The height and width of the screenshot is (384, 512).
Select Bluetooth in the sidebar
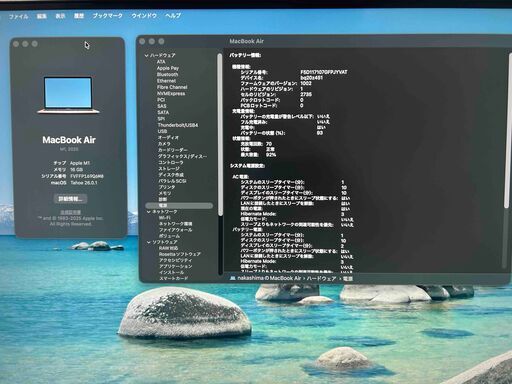[x=167, y=74]
